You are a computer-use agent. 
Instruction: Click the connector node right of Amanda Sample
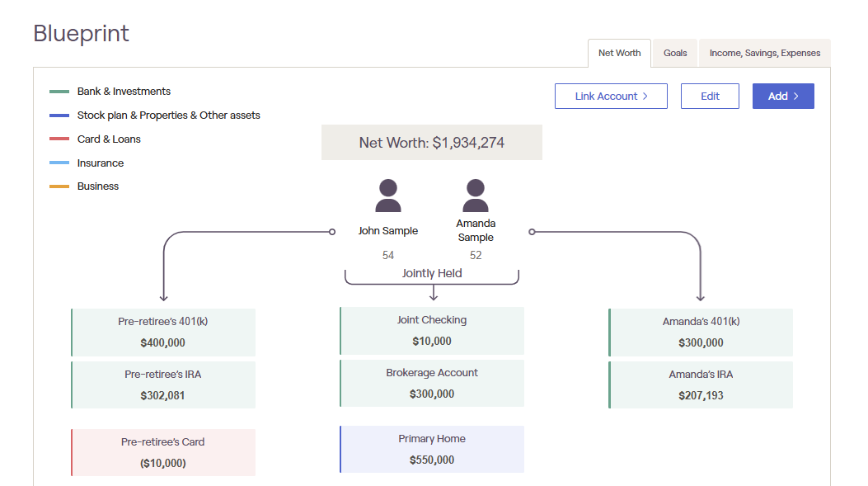coord(532,232)
